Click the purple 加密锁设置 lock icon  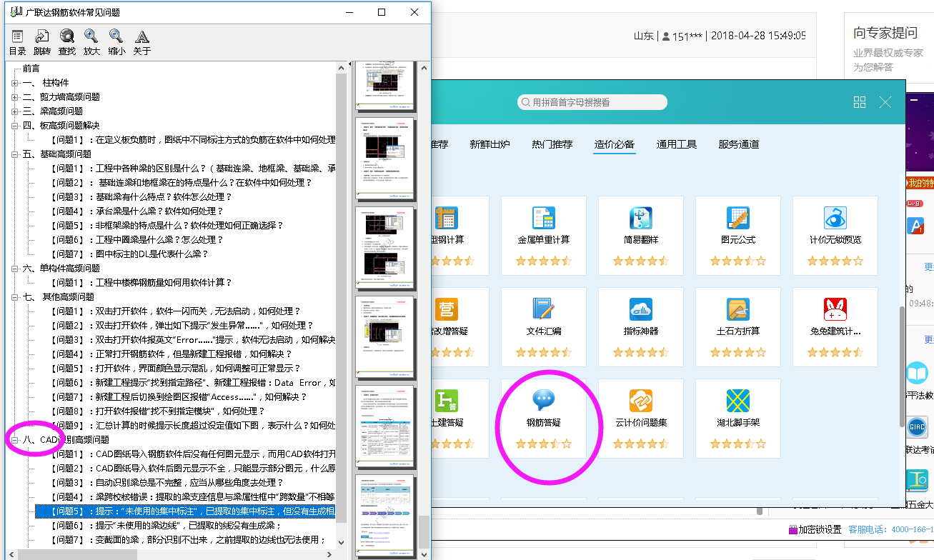coord(793,529)
